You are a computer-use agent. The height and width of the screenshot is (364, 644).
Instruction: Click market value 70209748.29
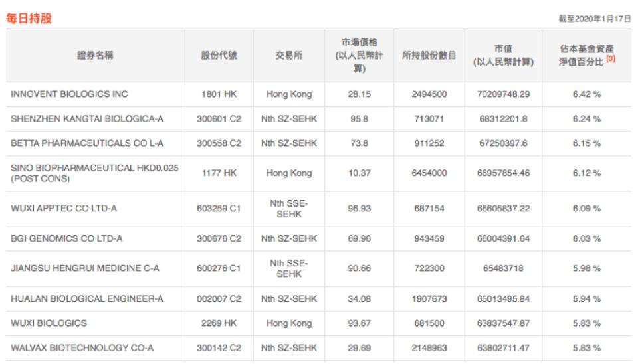coord(503,94)
